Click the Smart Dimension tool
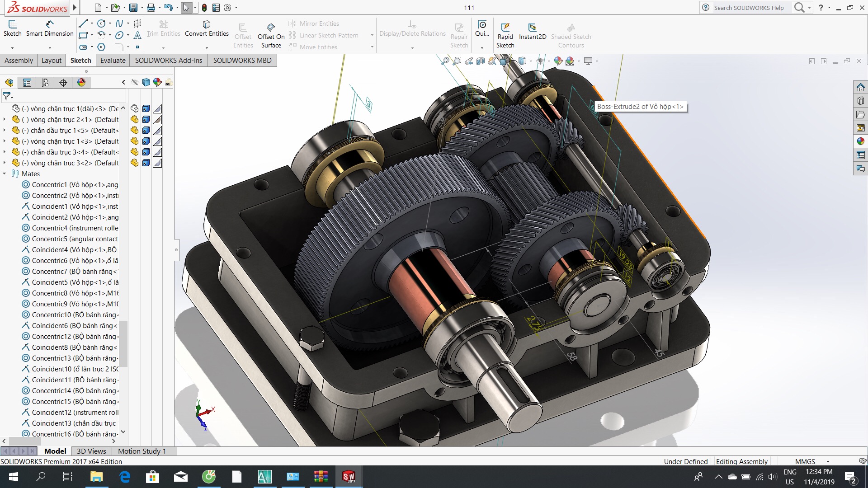Image resolution: width=868 pixels, height=488 pixels. click(x=49, y=28)
